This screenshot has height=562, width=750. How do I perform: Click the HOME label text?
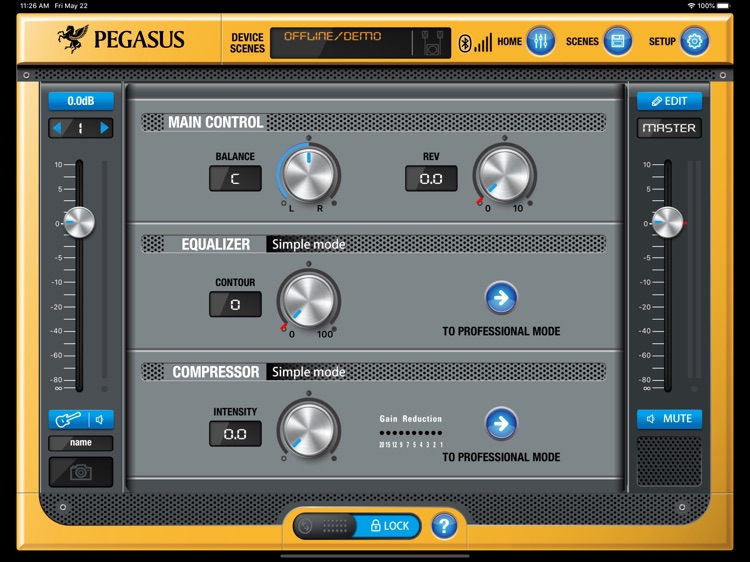click(x=509, y=42)
